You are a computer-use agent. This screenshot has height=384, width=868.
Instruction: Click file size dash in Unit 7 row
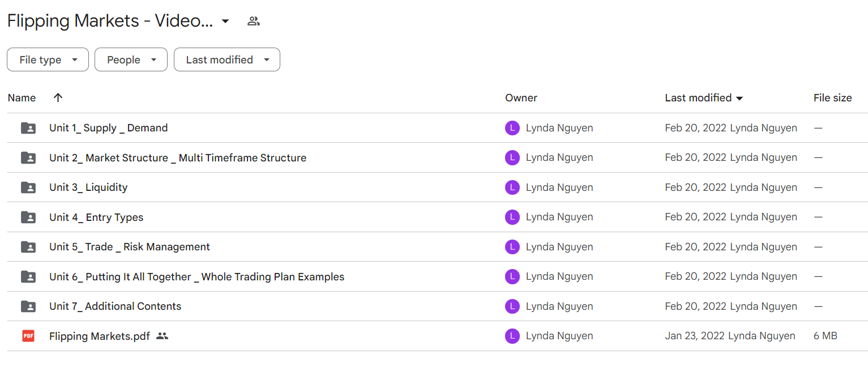coord(818,306)
